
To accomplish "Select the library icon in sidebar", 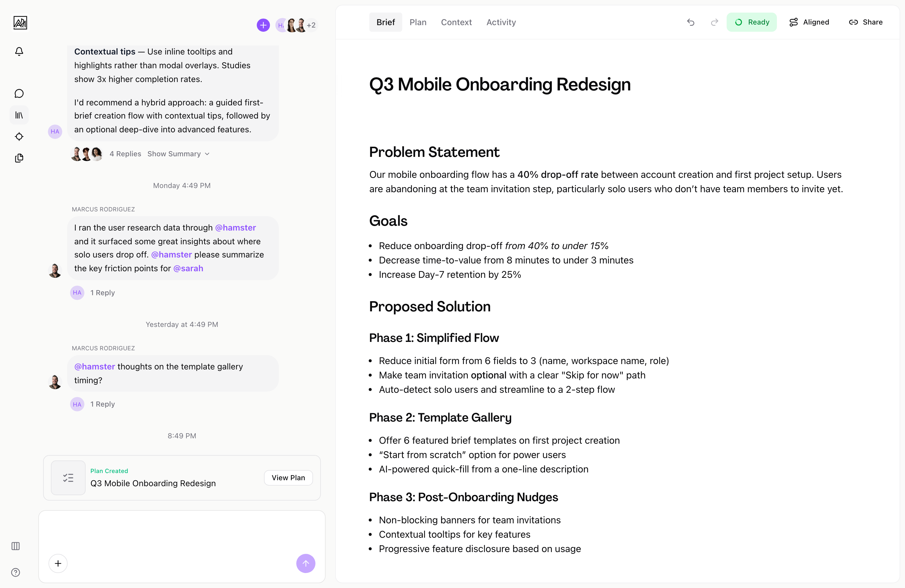I will coord(19,115).
